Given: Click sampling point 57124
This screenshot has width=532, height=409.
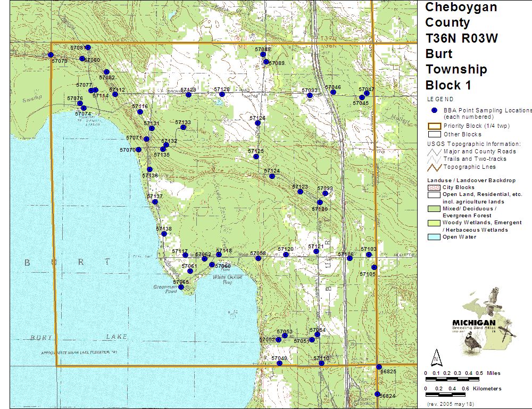Looking at the screenshot, I should click(272, 176).
